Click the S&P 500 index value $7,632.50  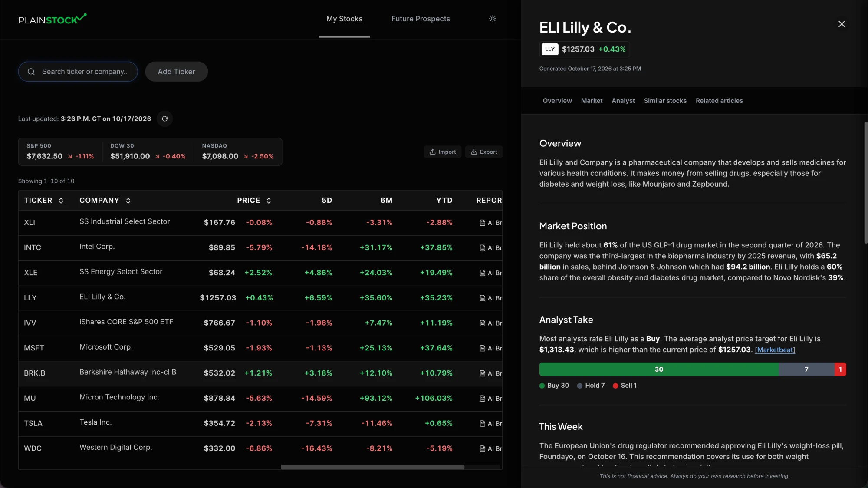coord(44,156)
